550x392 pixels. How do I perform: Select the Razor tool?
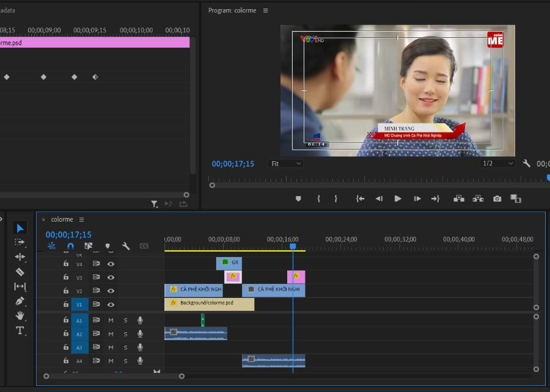(20, 272)
